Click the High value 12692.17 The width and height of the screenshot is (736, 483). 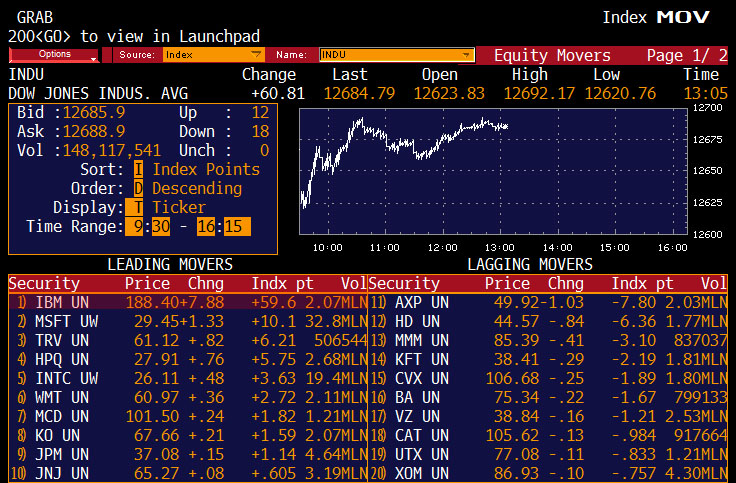539,93
